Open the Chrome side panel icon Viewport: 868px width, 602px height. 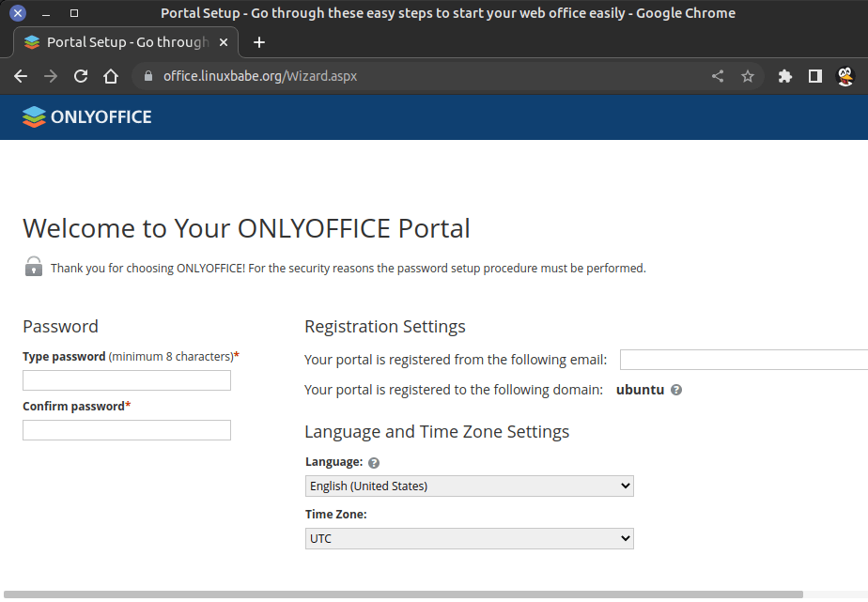[815, 77]
